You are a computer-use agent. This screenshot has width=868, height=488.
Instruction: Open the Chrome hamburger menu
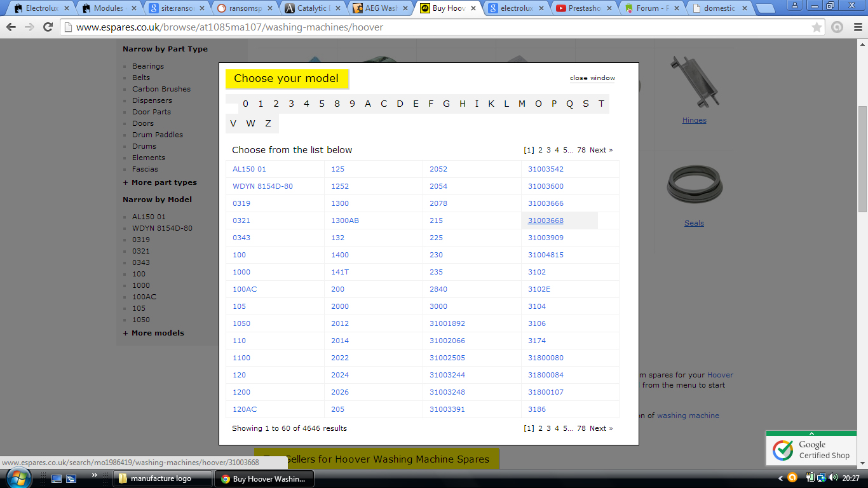click(x=857, y=27)
